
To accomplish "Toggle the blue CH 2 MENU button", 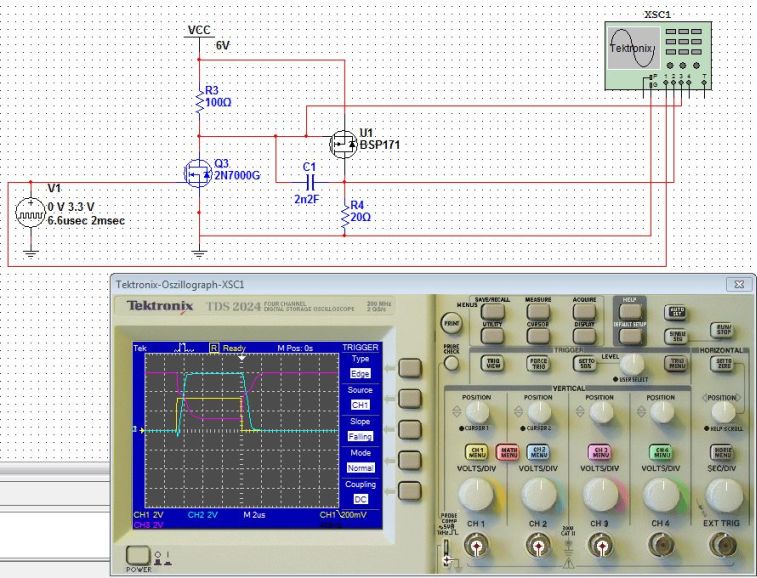I will click(539, 452).
